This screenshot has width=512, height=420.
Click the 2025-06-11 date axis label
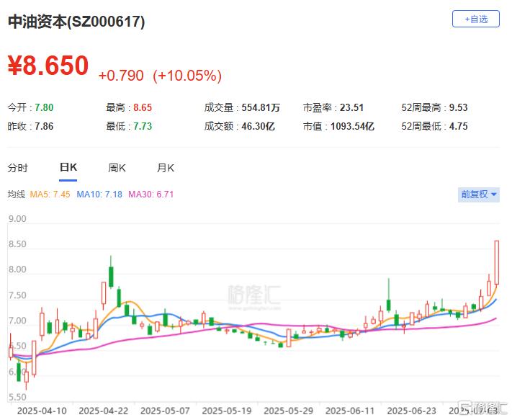coord(351,411)
